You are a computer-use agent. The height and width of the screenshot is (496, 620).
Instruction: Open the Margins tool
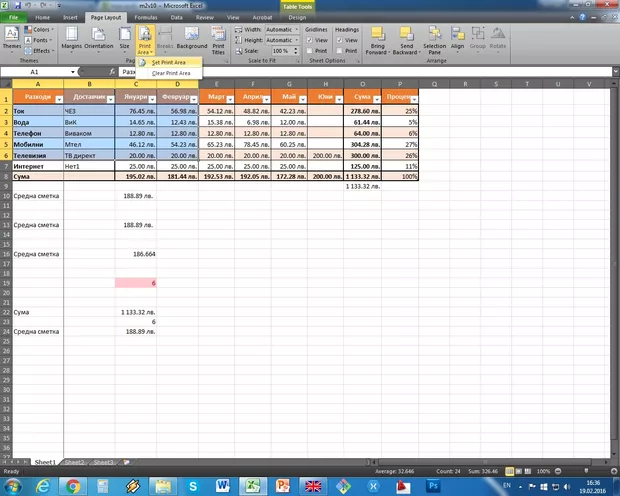(72, 39)
